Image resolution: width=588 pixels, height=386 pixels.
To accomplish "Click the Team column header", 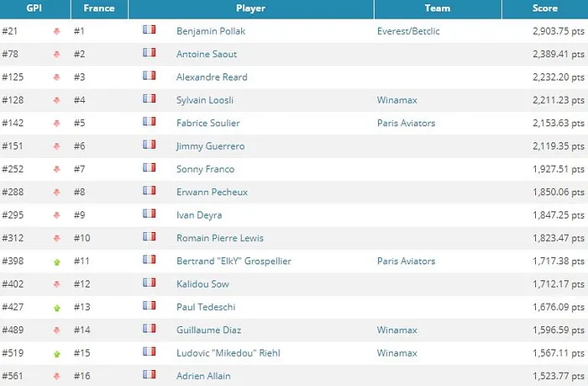I will click(437, 8).
